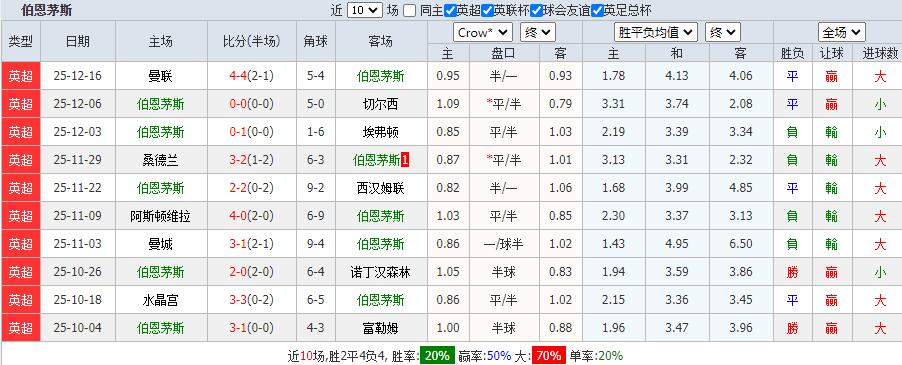Click the 进球数 column header
Screen dimensions: 902x365
(x=880, y=53)
